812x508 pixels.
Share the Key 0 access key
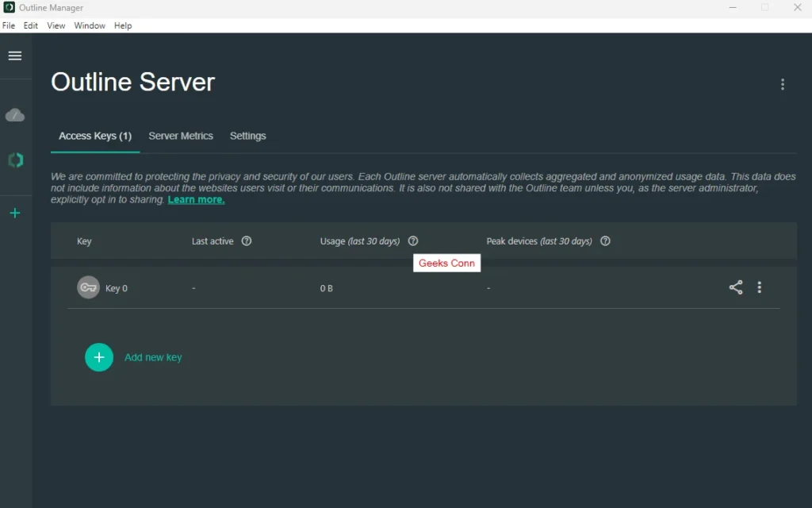coord(735,287)
